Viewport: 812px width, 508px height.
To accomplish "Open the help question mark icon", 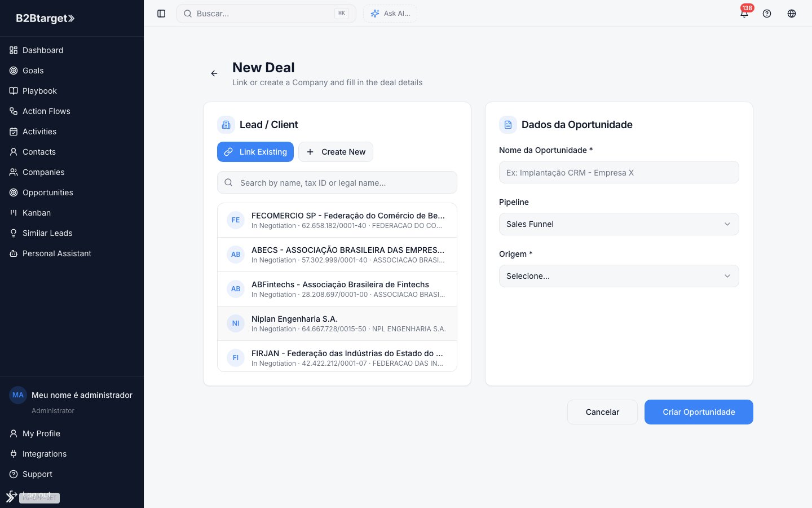I will [767, 14].
